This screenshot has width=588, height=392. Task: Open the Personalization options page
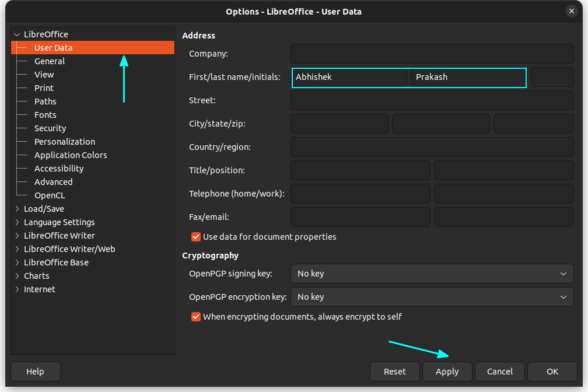(x=65, y=142)
